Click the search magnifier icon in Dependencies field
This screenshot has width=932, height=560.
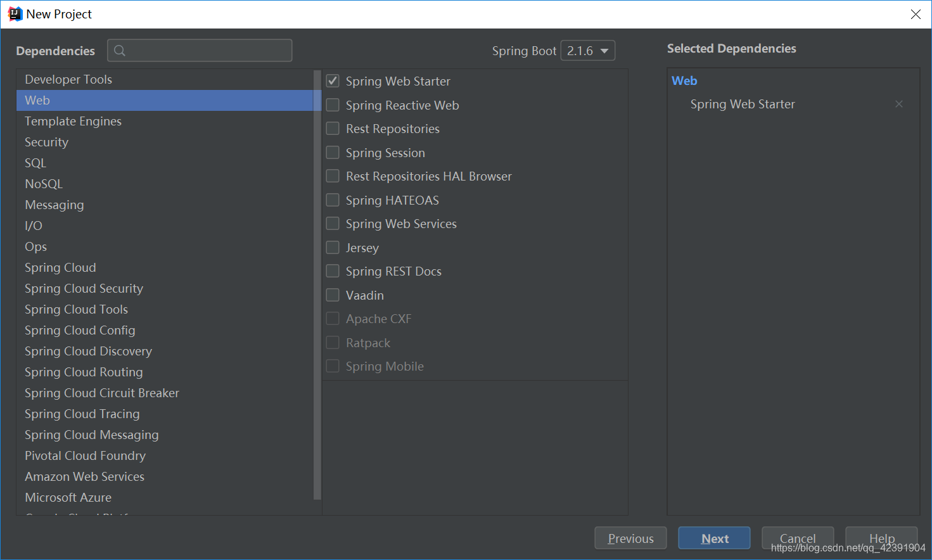[120, 51]
